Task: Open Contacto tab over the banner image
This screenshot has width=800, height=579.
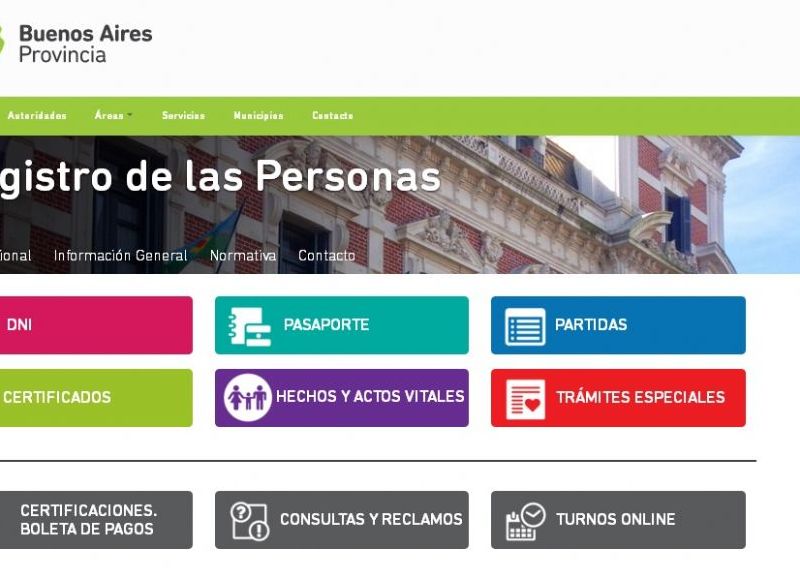Action: [327, 255]
